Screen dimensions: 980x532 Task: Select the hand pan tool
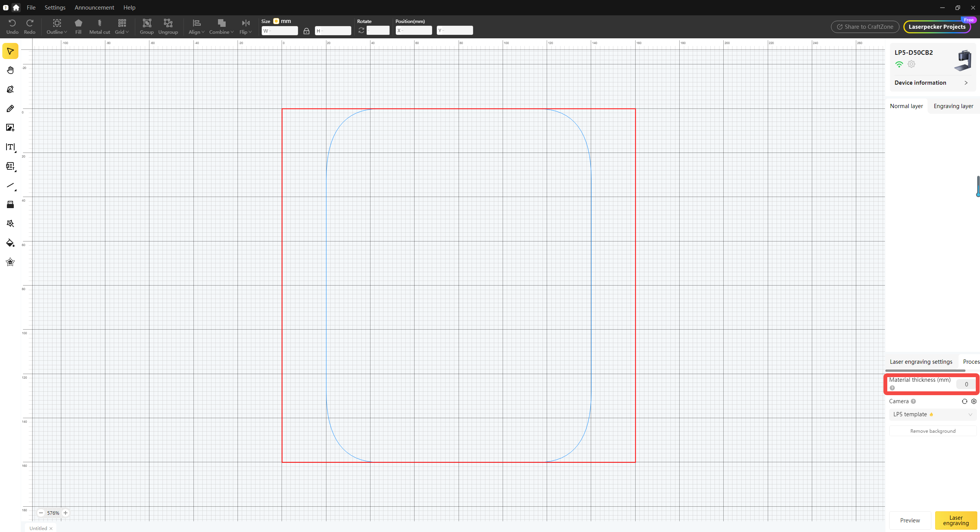click(10, 70)
